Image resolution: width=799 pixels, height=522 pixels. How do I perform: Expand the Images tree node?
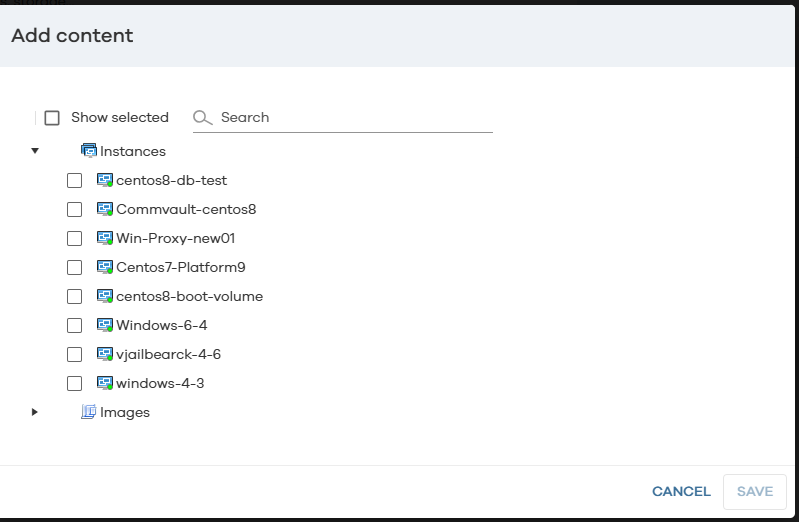pos(35,412)
